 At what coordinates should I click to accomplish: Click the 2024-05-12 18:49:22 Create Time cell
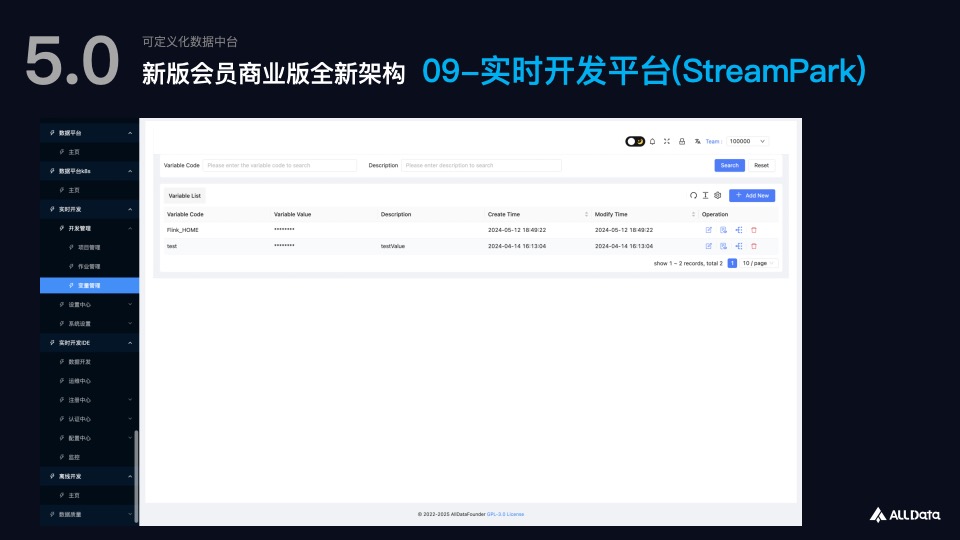click(517, 230)
